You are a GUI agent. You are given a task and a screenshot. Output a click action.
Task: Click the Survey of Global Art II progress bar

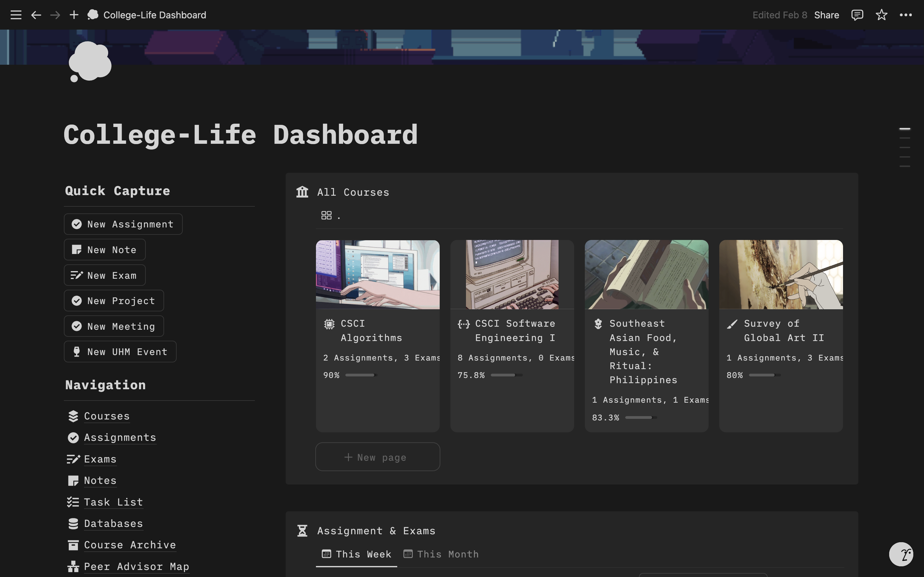765,375
